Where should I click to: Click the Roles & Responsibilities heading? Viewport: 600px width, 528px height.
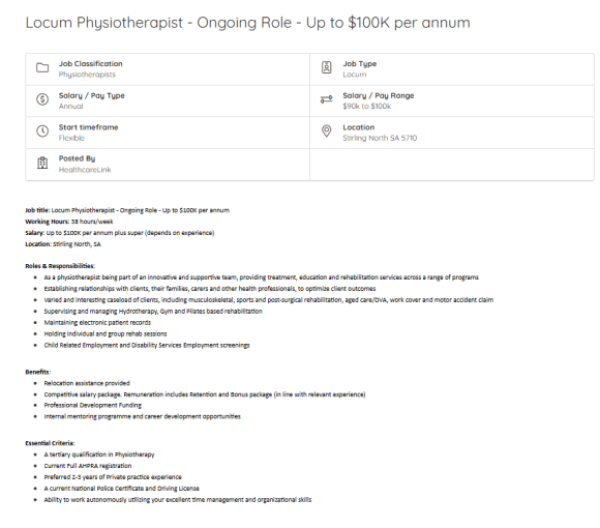pyautogui.click(x=60, y=266)
